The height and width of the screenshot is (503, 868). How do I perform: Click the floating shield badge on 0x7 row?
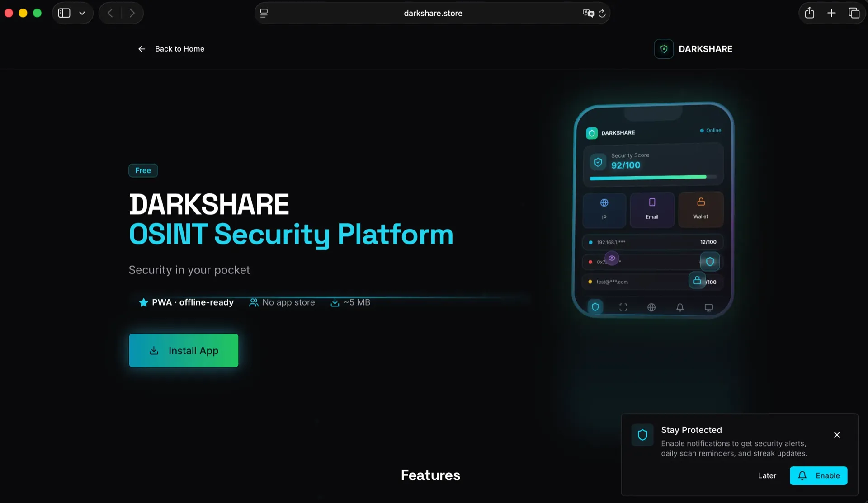coord(710,261)
